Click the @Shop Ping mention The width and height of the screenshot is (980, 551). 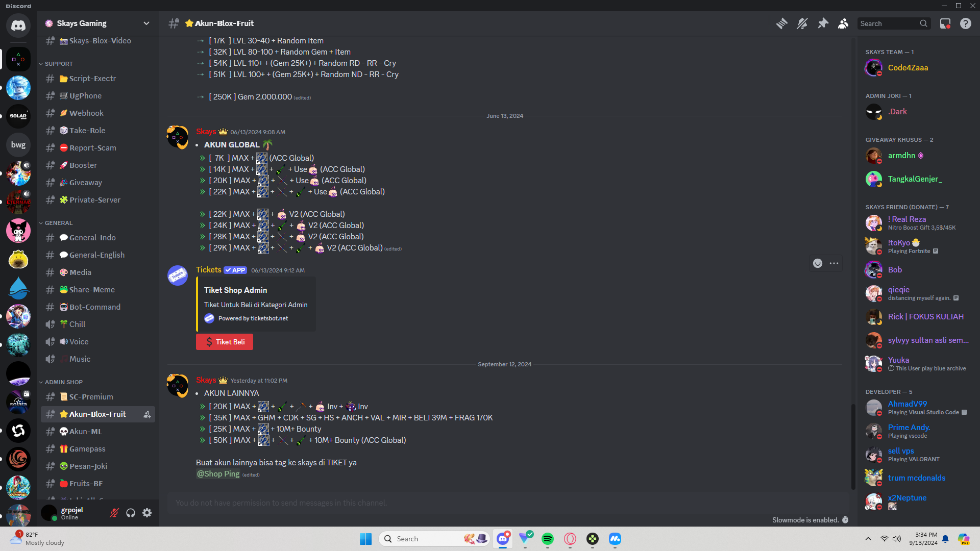point(218,474)
